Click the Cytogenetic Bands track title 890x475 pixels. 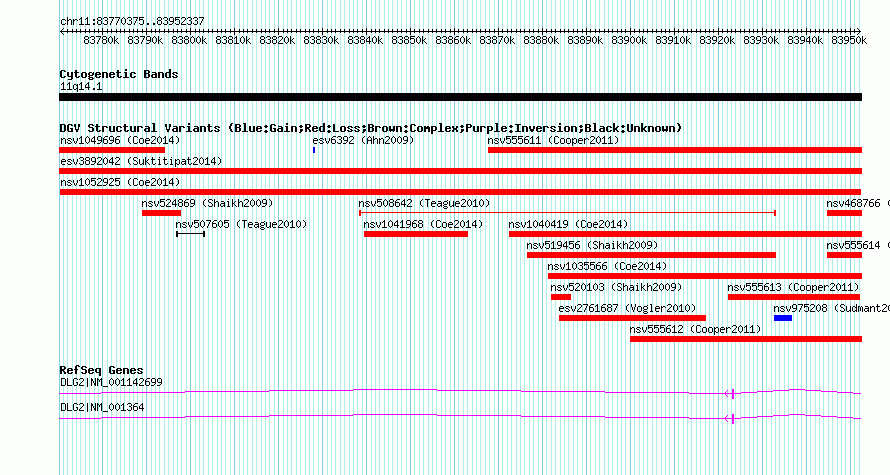119,74
